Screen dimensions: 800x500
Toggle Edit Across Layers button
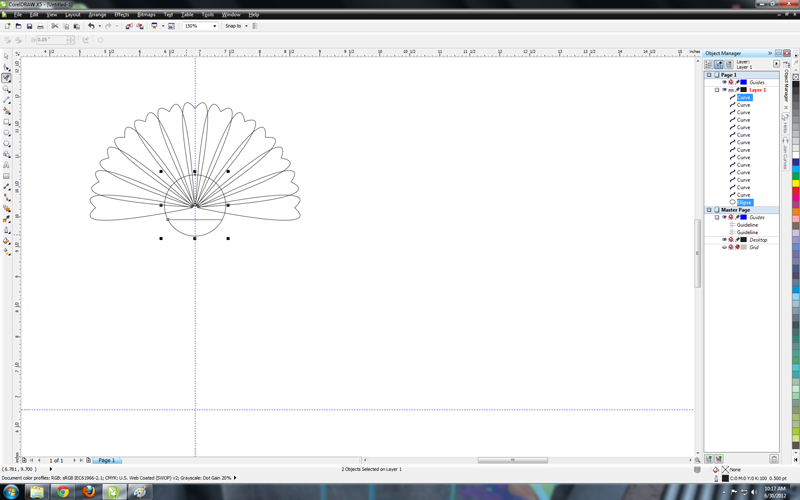tap(718, 64)
